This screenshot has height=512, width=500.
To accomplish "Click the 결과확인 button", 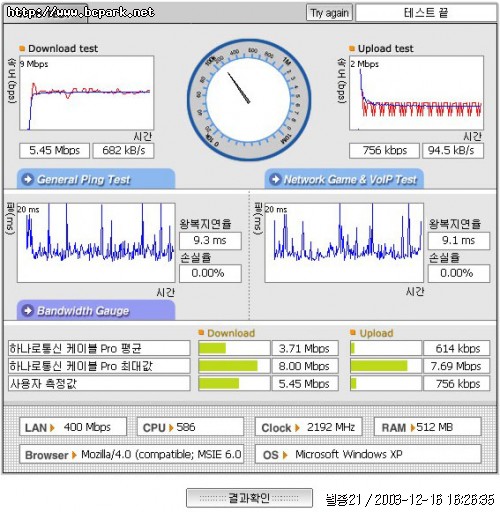I will [249, 498].
